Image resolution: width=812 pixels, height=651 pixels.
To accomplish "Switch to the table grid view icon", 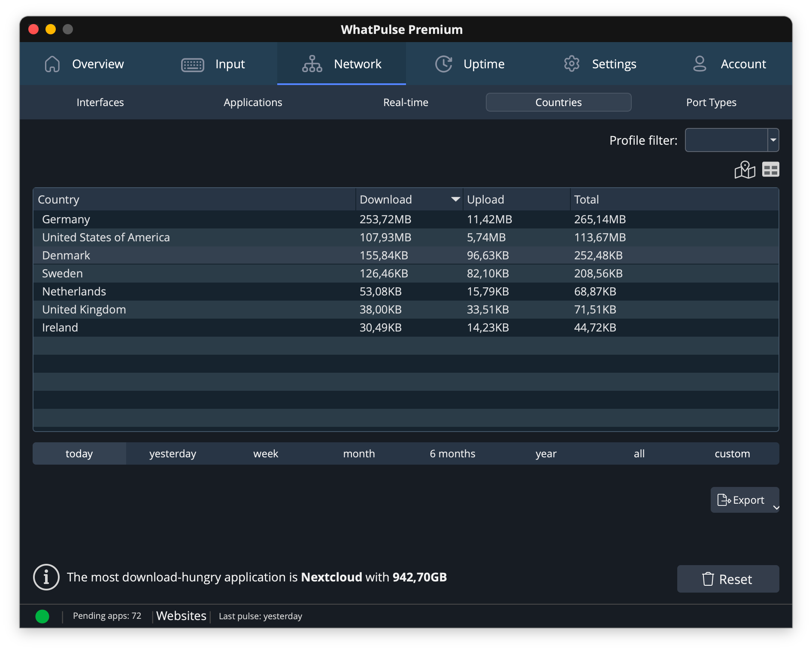I will click(x=770, y=170).
